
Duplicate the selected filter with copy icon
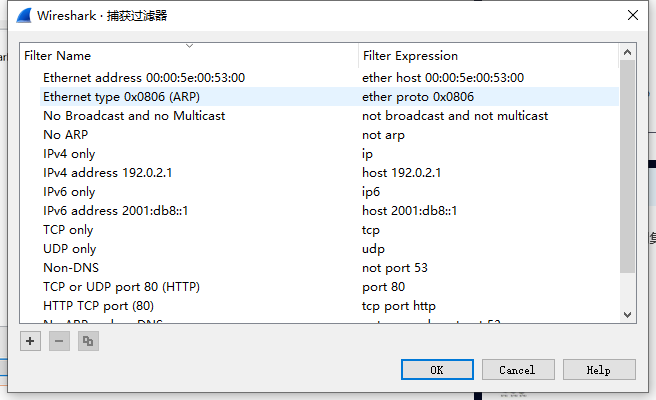(88, 341)
